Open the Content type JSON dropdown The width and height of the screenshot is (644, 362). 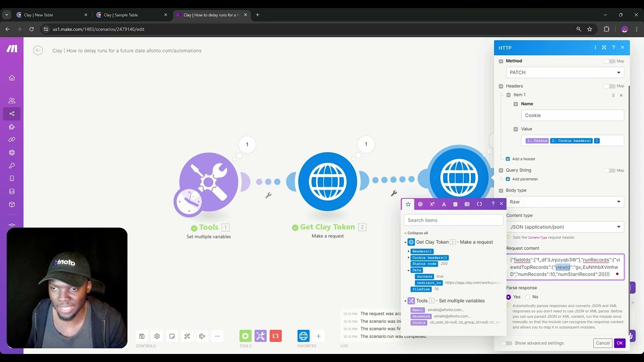[565, 227]
